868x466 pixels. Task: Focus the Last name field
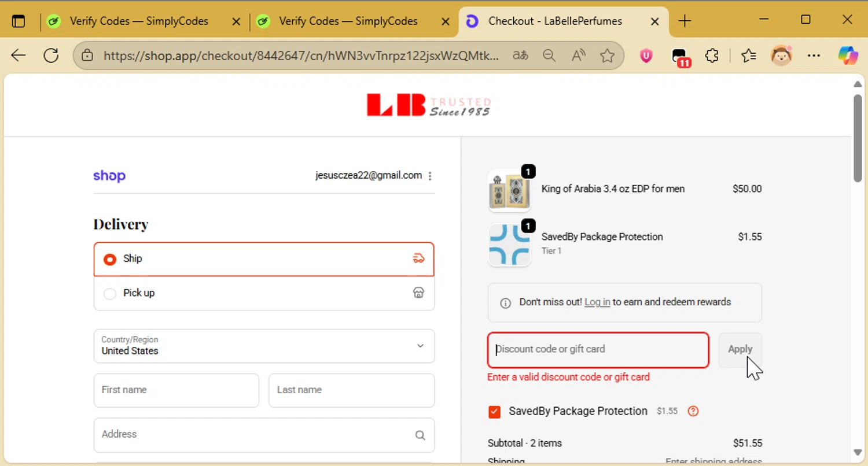tap(351, 390)
